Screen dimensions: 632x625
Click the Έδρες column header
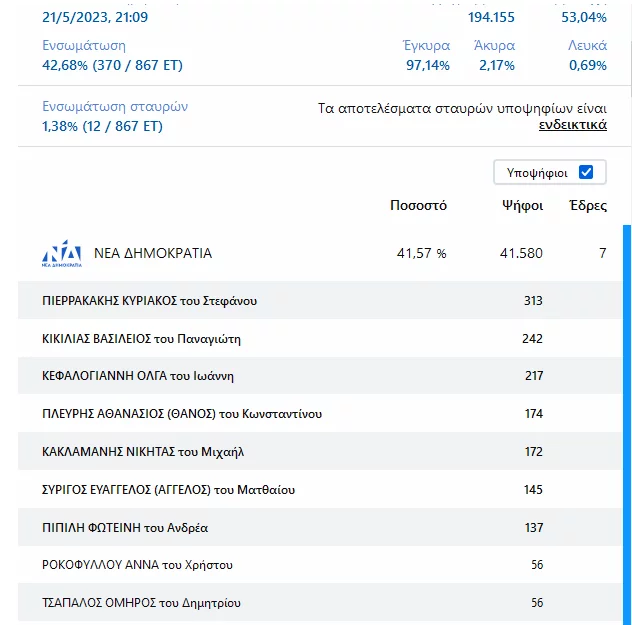click(587, 206)
